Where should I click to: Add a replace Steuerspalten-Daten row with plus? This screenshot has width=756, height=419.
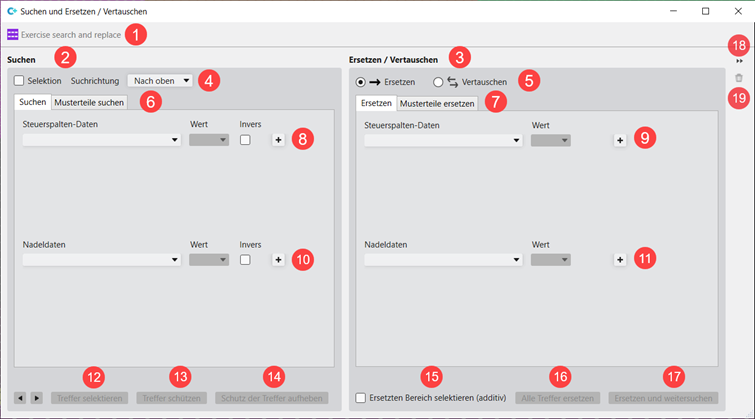point(619,140)
